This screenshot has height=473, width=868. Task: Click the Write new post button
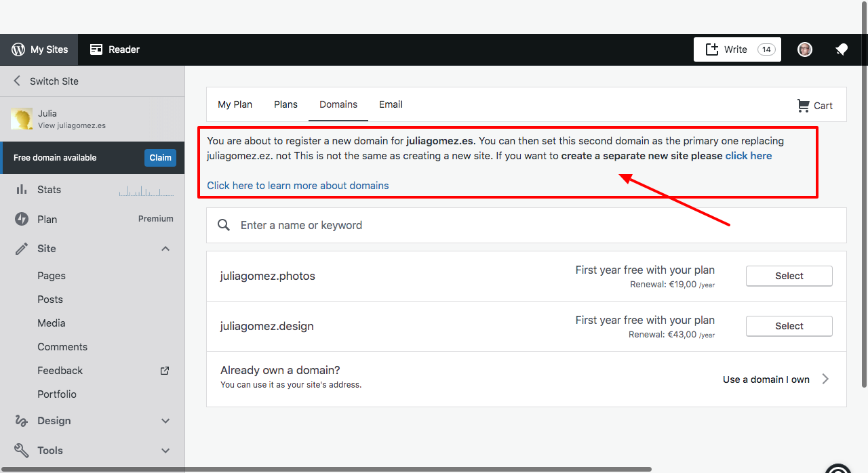(737, 49)
